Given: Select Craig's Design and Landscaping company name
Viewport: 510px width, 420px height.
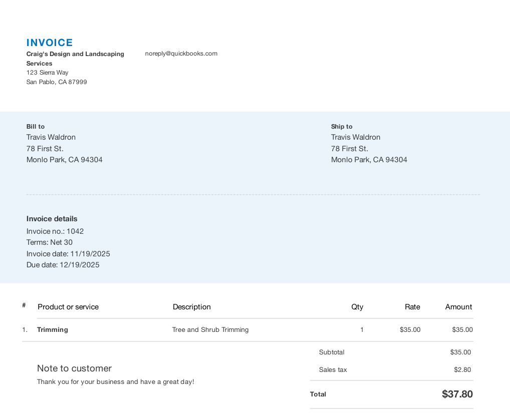Looking at the screenshot, I should pyautogui.click(x=75, y=54).
